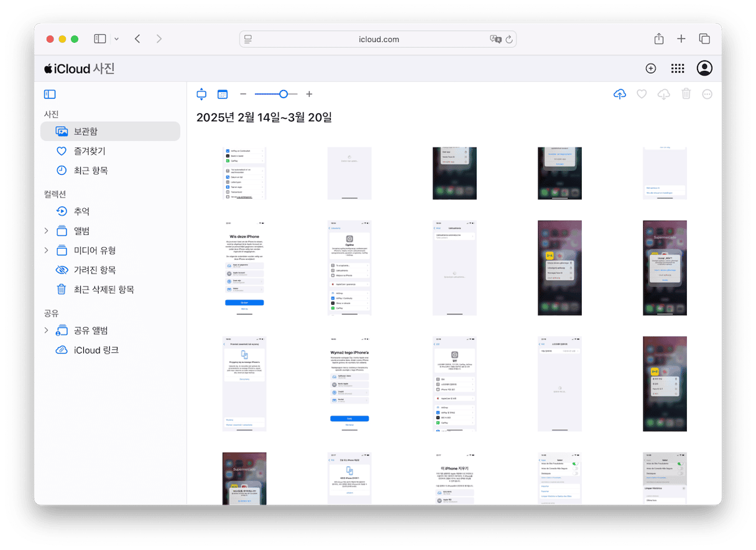Select 즐겨찾기 in the sidebar
This screenshot has width=756, height=550.
pos(89,151)
